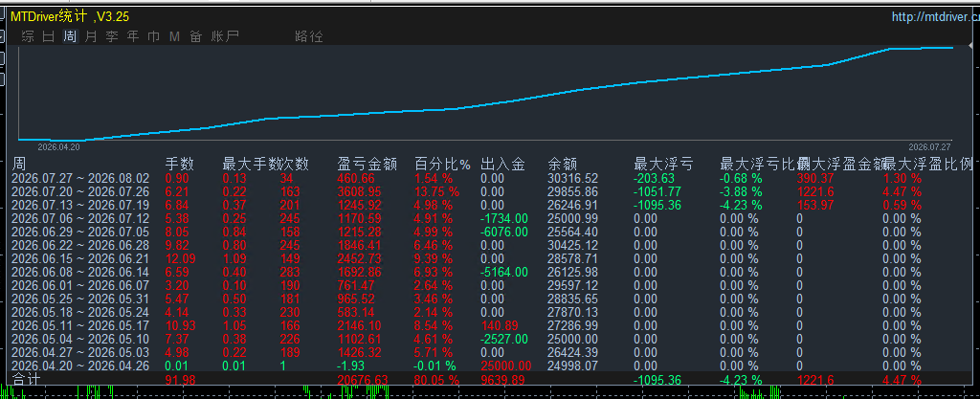Image resolution: width=980 pixels, height=399 pixels.
Task: Select the 周 weekly tab
Action: point(70,36)
